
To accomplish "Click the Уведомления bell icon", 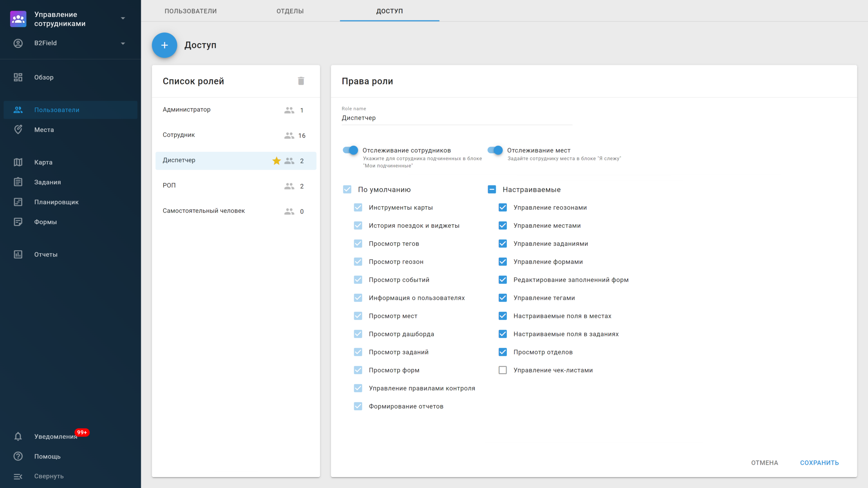I will point(18,436).
